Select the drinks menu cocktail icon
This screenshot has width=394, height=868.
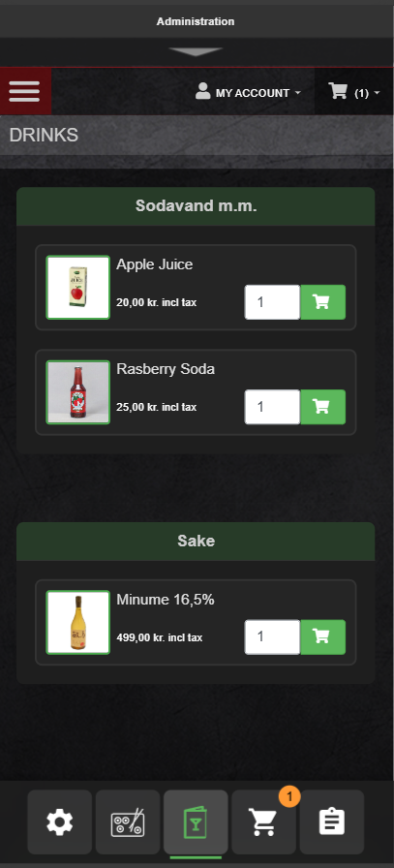coord(196,822)
